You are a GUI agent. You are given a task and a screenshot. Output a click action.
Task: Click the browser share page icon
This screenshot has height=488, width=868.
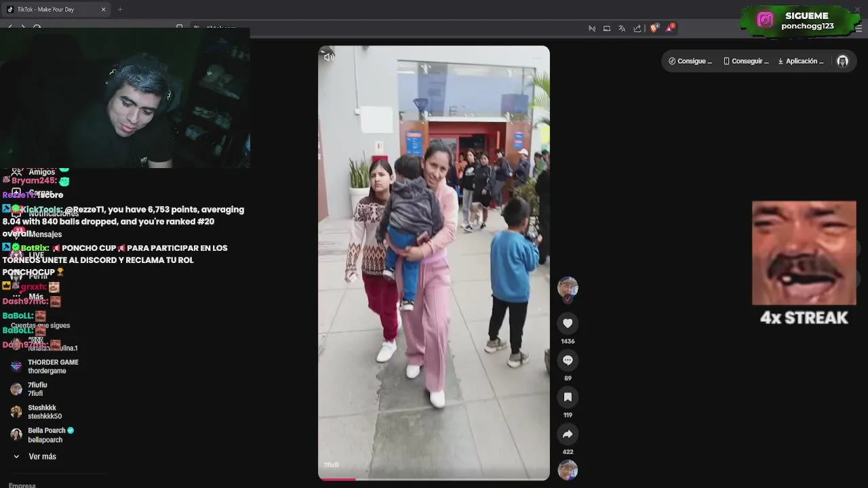tap(637, 28)
